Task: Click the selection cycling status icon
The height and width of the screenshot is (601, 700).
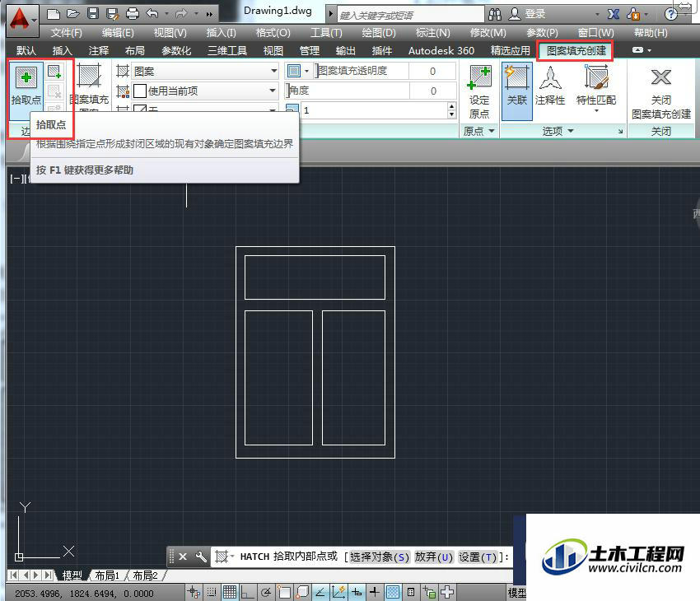Action: pyautogui.click(x=429, y=592)
